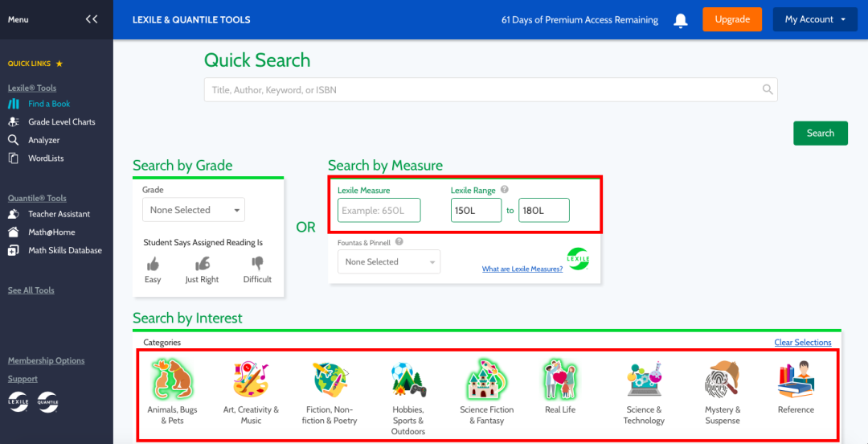
Task: Toggle Fiction, Non-fiction & Poetry category
Action: click(331, 392)
